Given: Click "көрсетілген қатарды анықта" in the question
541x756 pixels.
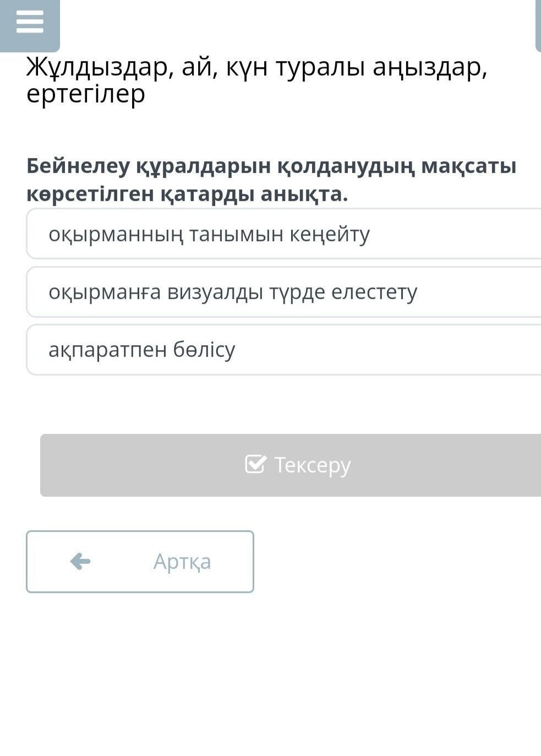Looking at the screenshot, I should point(187,194).
